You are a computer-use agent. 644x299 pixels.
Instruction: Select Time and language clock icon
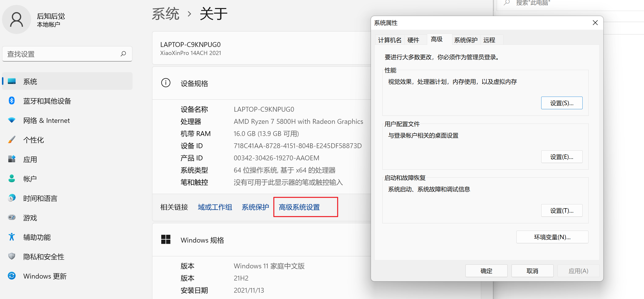pos(11,198)
